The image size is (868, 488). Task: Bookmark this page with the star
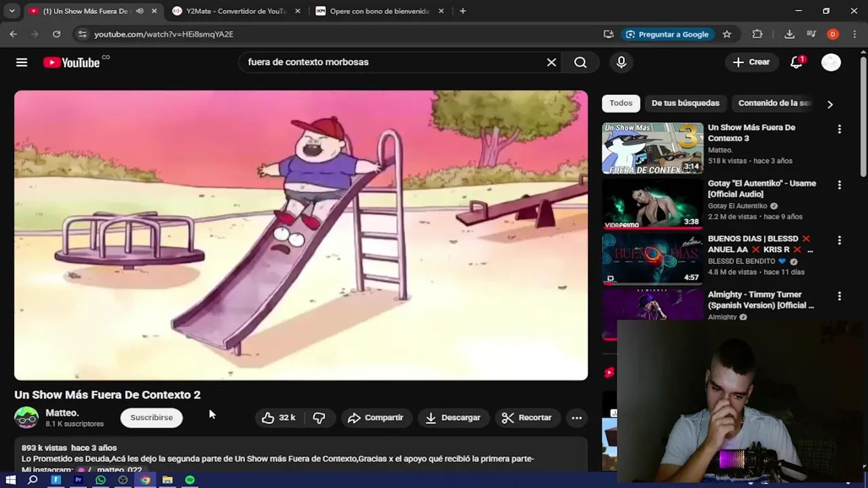[x=727, y=34]
